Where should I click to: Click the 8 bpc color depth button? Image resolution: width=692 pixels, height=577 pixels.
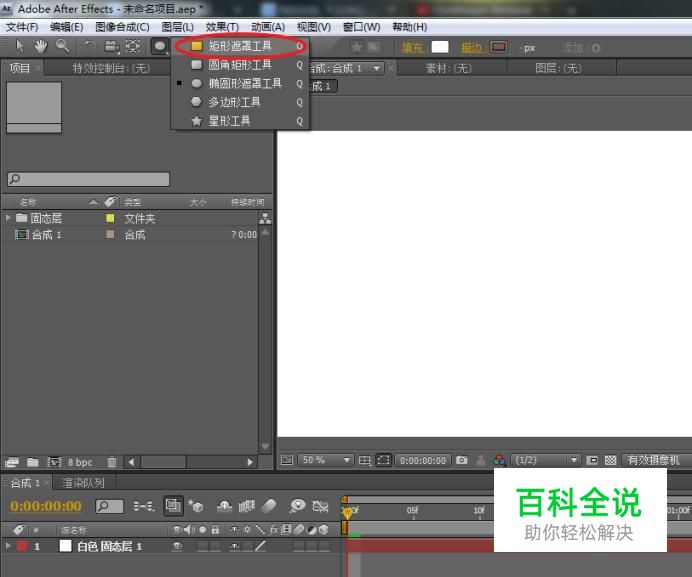pos(80,462)
